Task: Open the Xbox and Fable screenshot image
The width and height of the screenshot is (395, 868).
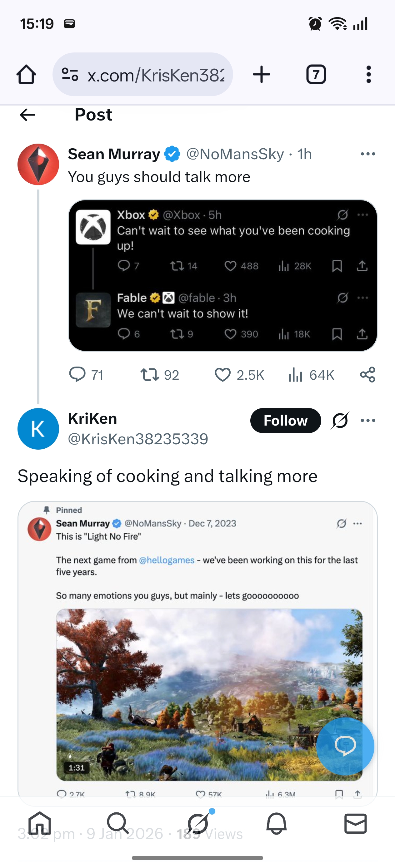Action: pyautogui.click(x=222, y=276)
